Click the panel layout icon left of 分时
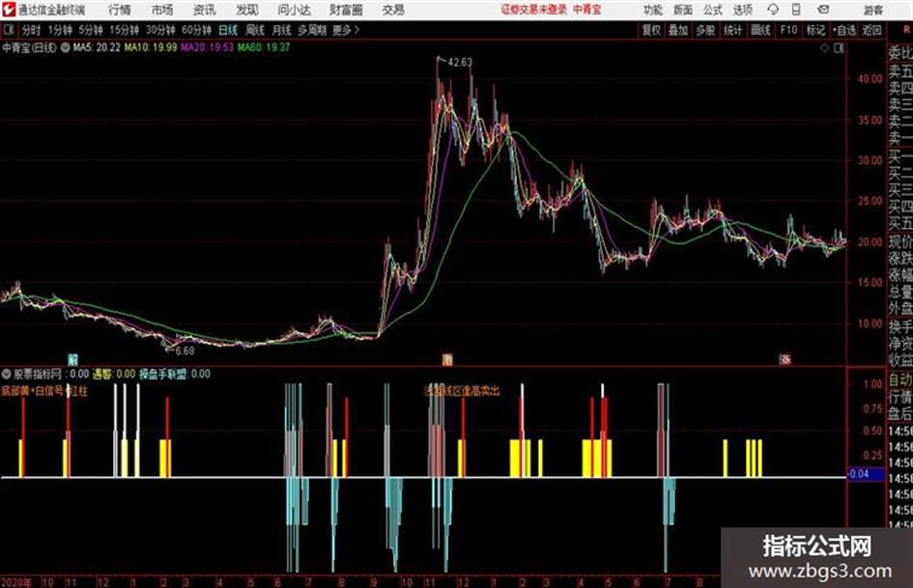913x588 pixels. pos(8,30)
